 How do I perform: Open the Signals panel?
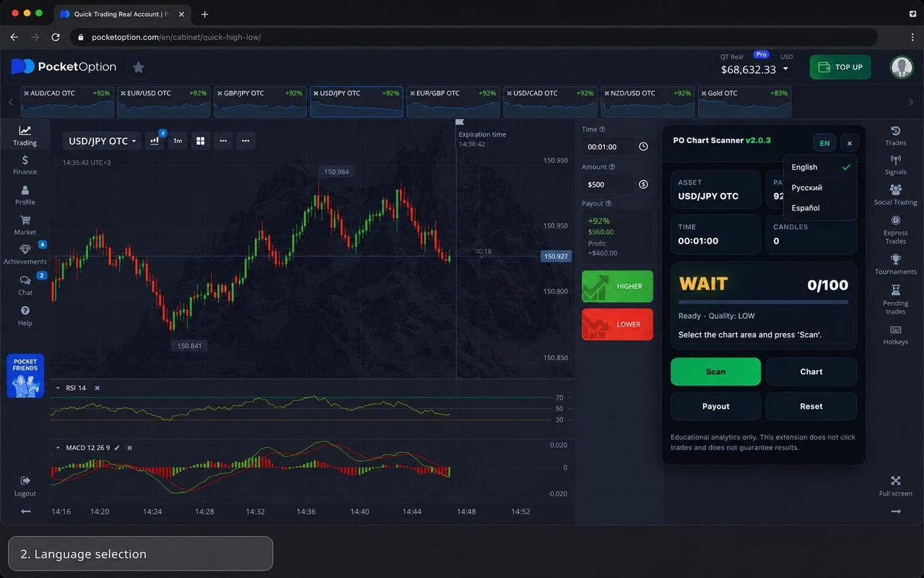tap(895, 165)
